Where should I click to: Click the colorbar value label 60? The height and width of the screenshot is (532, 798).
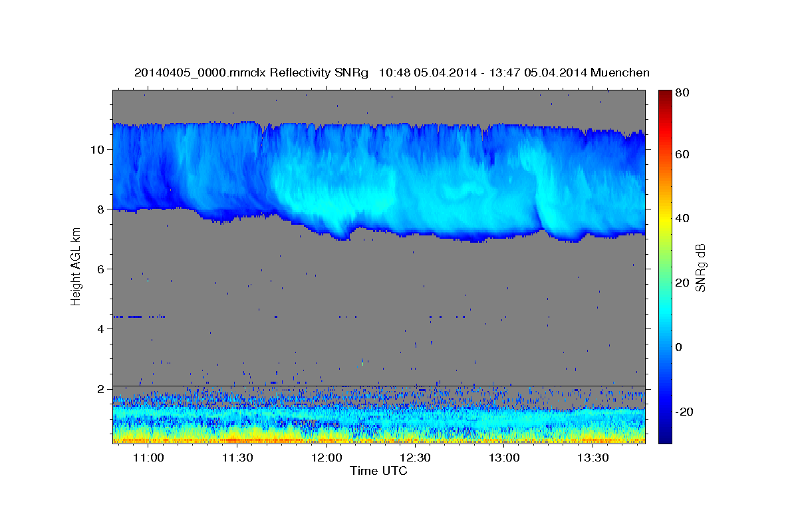click(683, 154)
